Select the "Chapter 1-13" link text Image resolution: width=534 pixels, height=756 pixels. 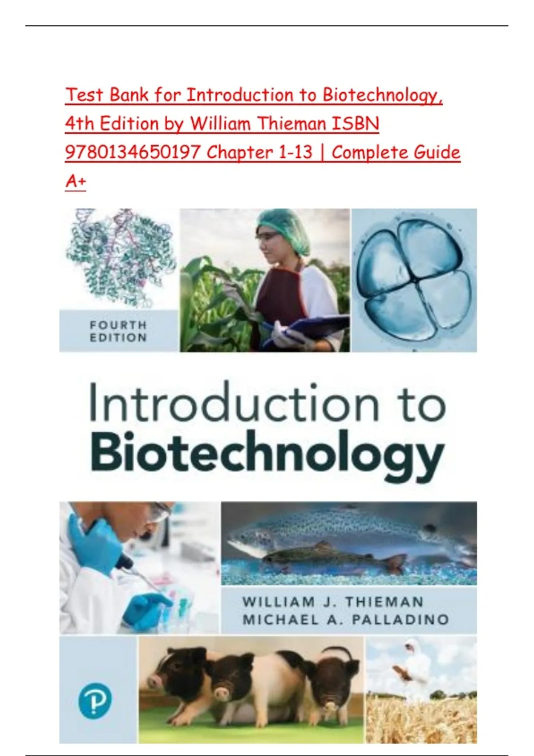click(259, 153)
